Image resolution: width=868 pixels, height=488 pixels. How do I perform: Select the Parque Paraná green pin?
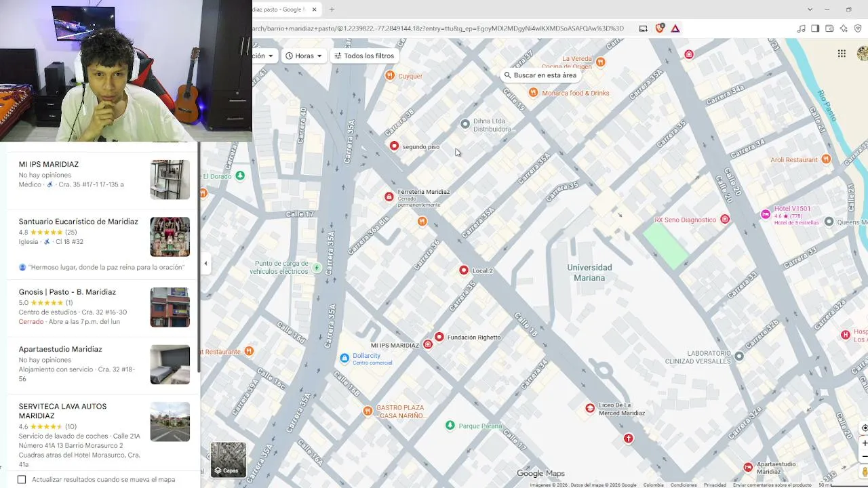coord(450,425)
